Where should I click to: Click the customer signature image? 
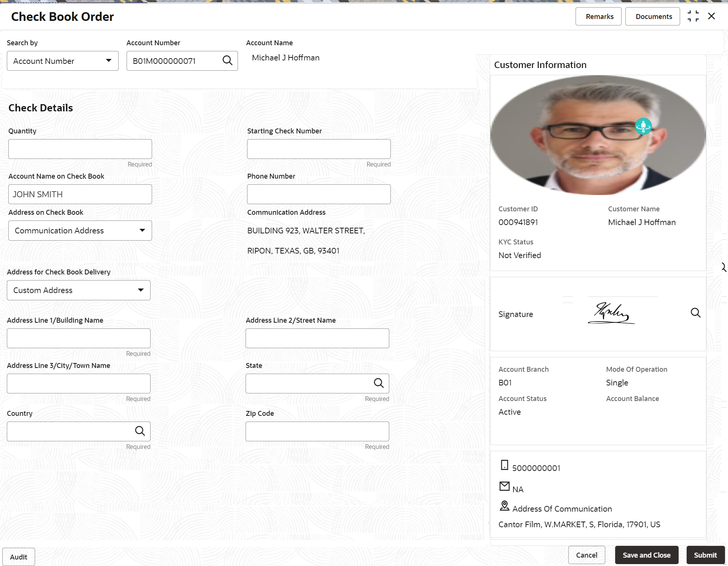click(611, 313)
